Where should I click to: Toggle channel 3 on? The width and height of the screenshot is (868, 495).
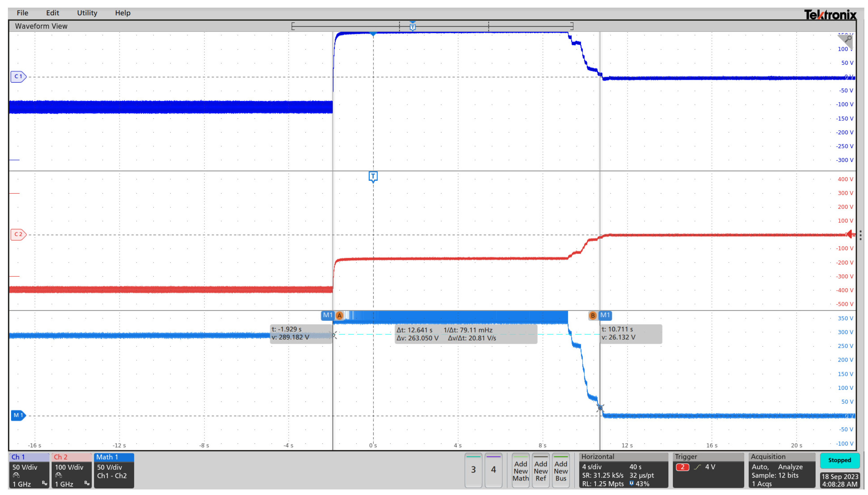point(473,470)
